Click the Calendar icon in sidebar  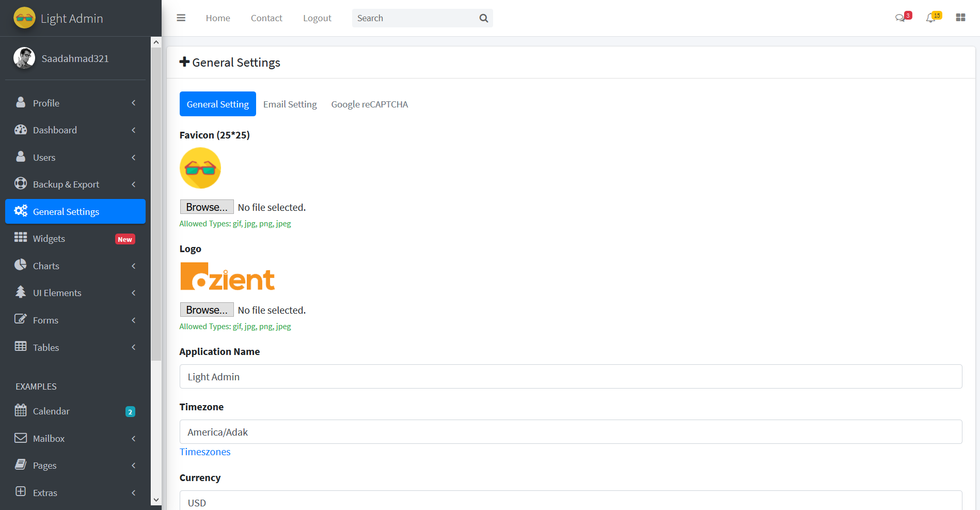(x=21, y=410)
